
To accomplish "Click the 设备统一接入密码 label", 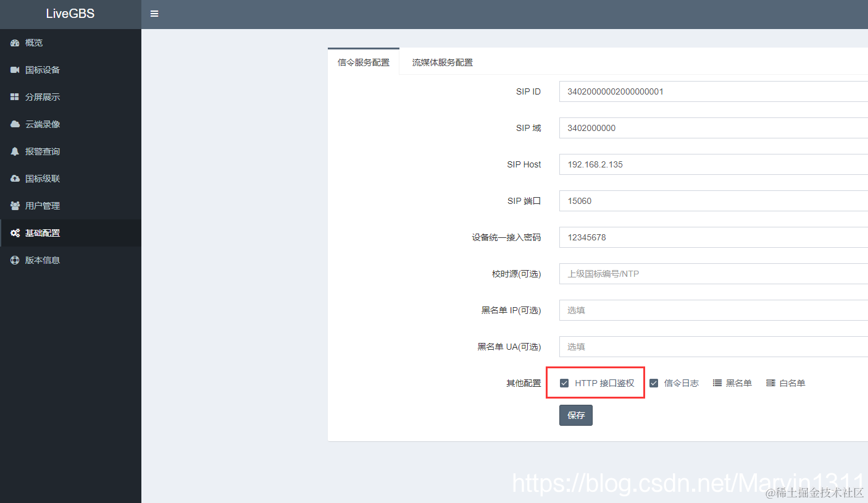I will [506, 237].
